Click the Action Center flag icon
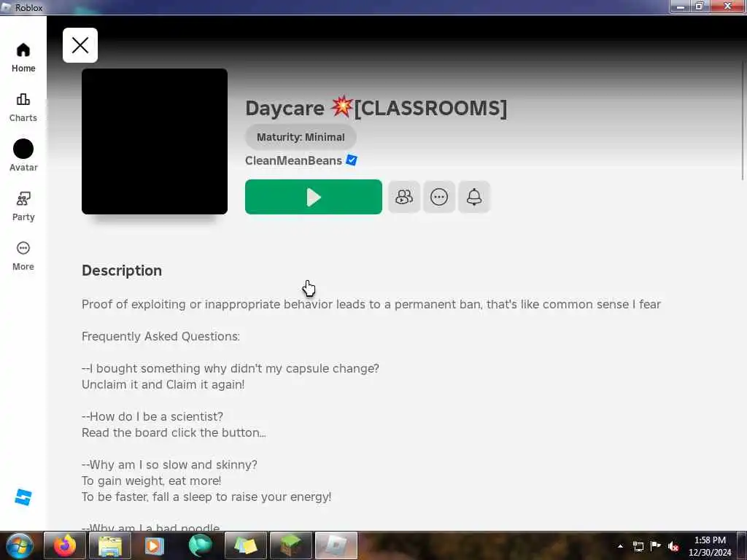This screenshot has width=747, height=560. pos(656,546)
